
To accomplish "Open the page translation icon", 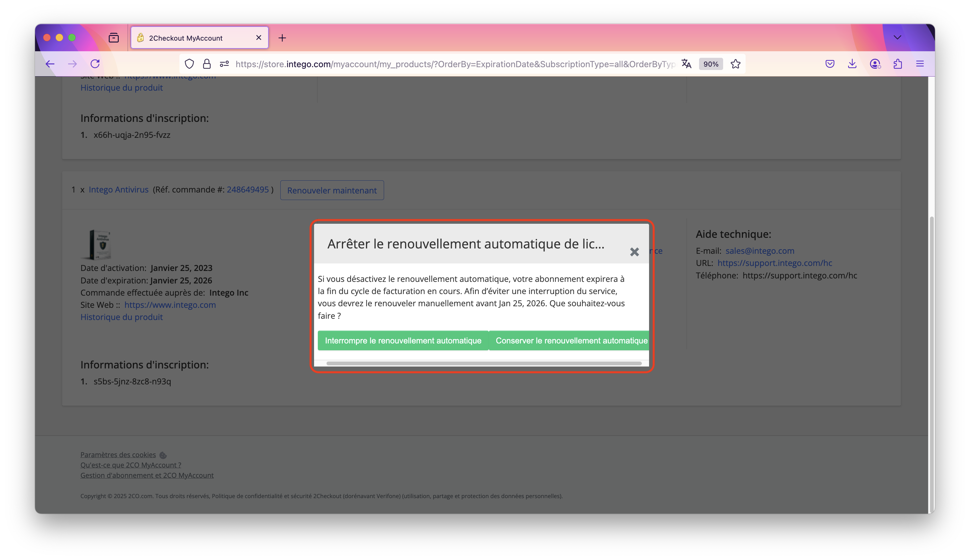I will click(x=687, y=64).
